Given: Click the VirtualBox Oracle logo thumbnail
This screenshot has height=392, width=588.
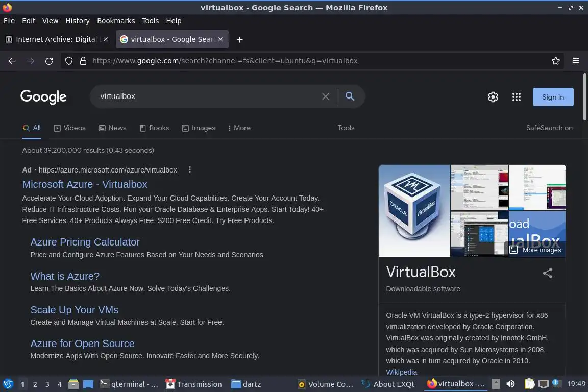Looking at the screenshot, I should click(x=414, y=211).
